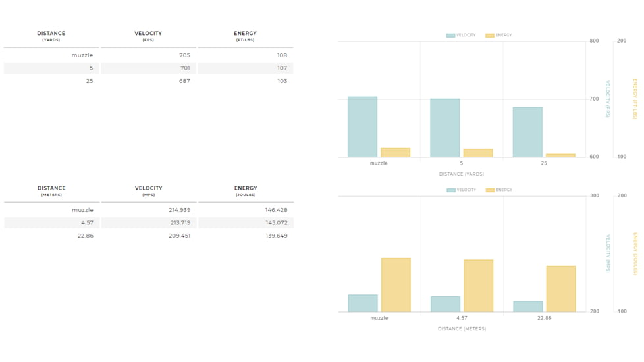Select the velocity bar at 25 yards

(527, 132)
